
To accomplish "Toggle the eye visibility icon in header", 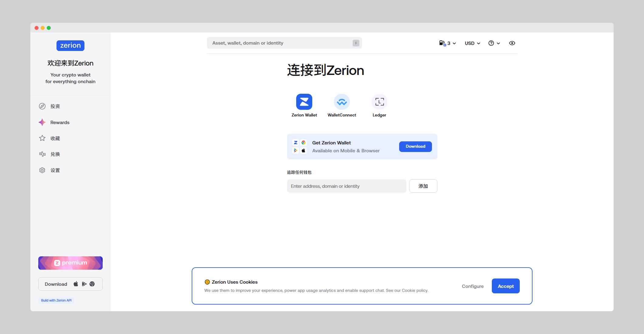I will coord(512,43).
